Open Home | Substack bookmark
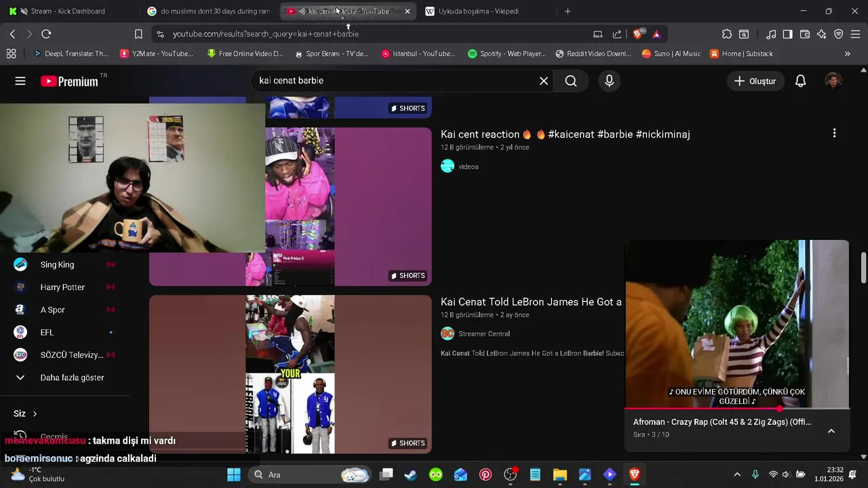The width and height of the screenshot is (868, 488). pyautogui.click(x=741, y=54)
